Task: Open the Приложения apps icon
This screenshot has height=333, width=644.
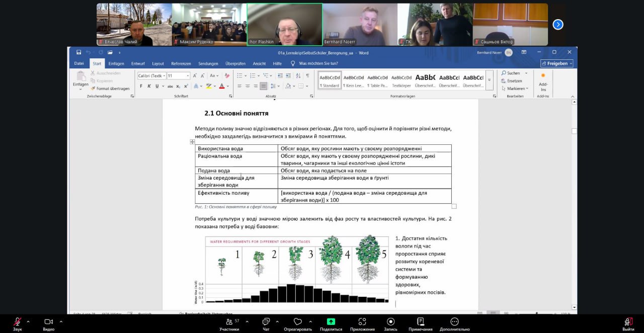Action: 362,322
